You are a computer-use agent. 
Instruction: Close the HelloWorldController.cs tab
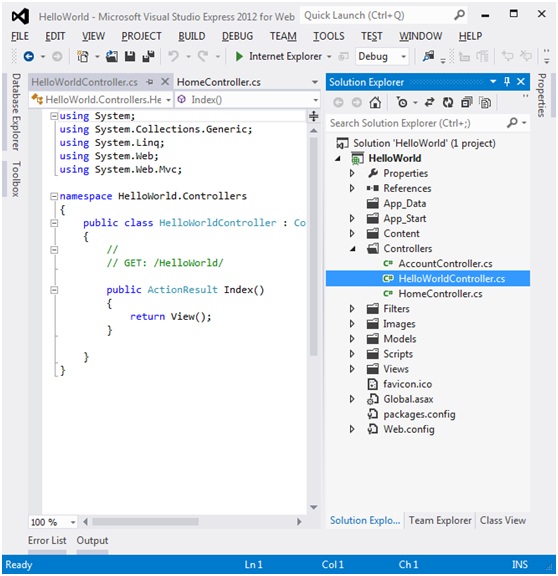click(x=165, y=82)
